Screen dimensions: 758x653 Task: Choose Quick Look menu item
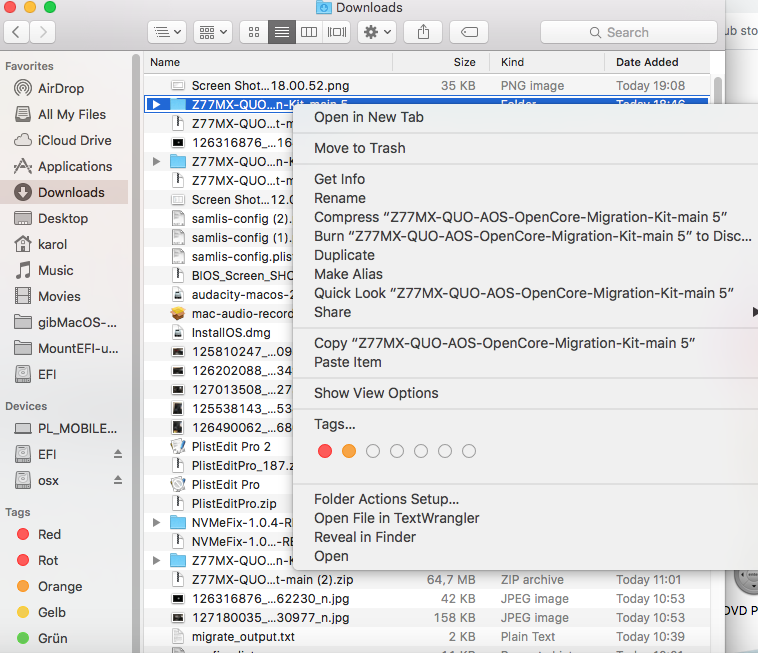524,293
